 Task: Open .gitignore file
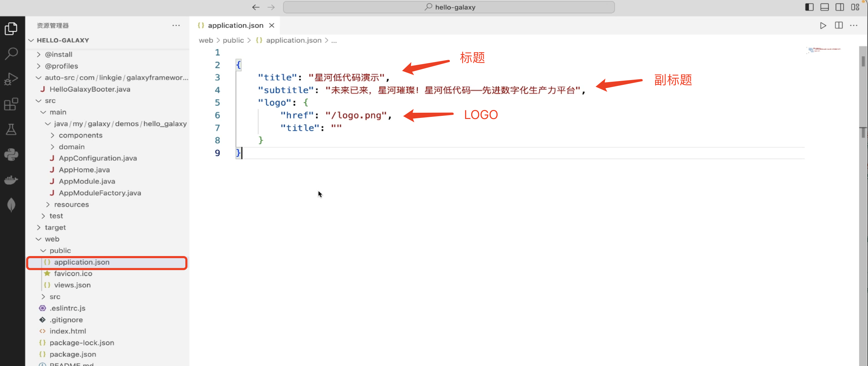tap(107, 320)
